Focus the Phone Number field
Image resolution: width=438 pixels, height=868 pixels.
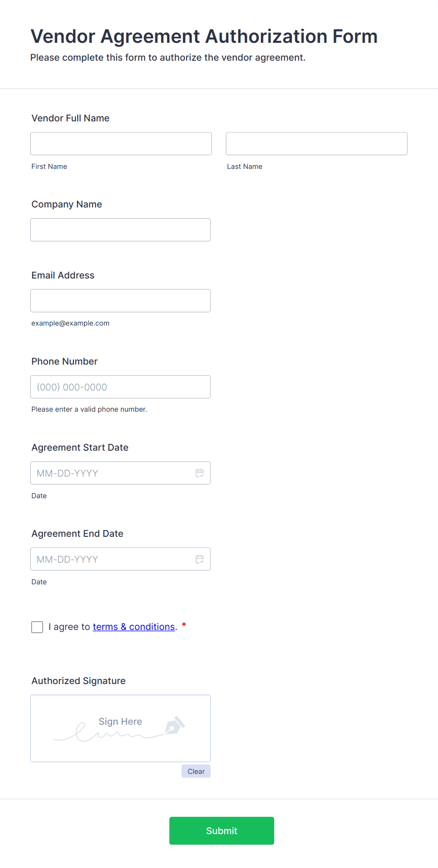[x=121, y=387]
